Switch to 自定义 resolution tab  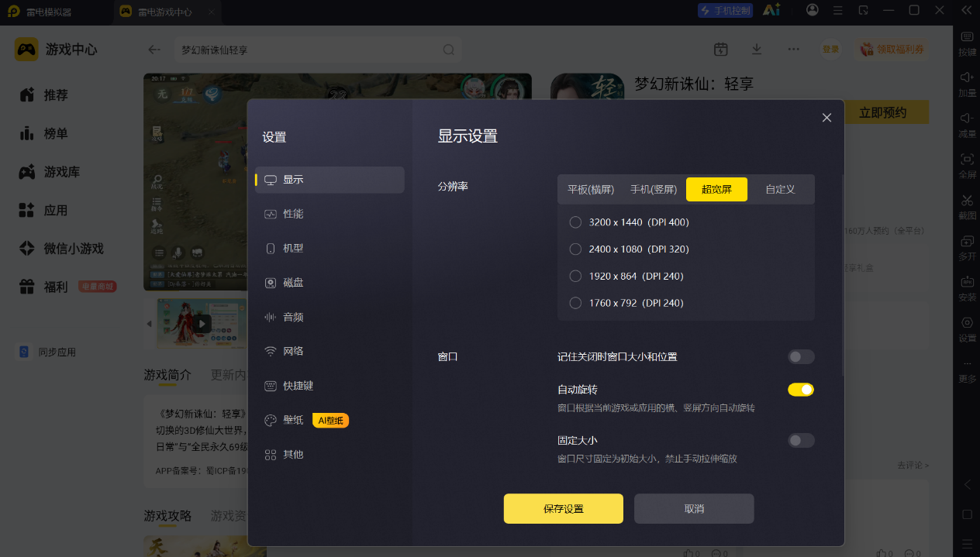tap(780, 189)
